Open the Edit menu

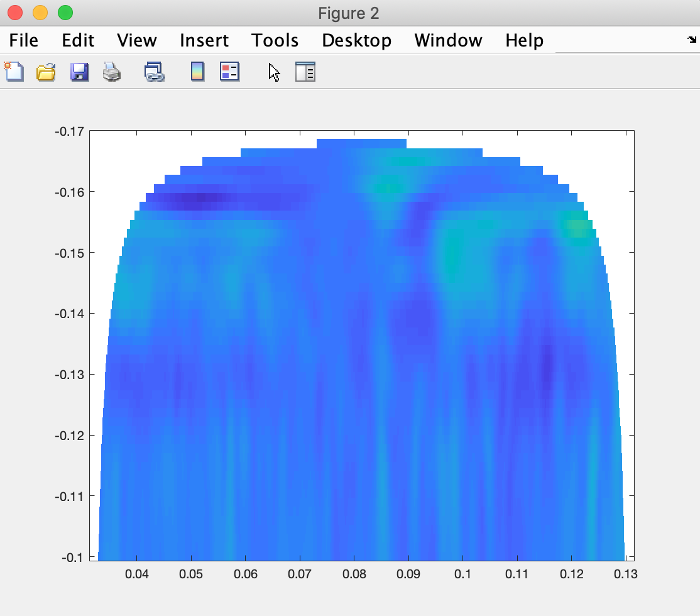[77, 40]
